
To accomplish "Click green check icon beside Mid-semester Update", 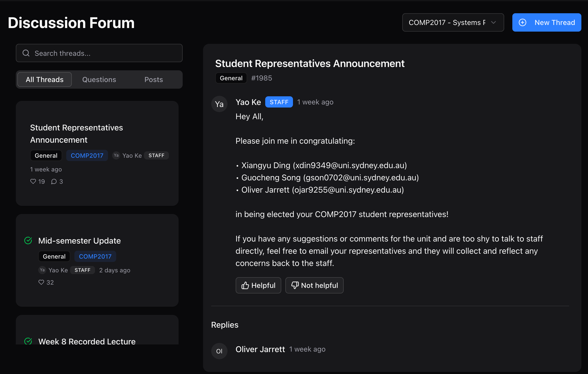I will [28, 241].
